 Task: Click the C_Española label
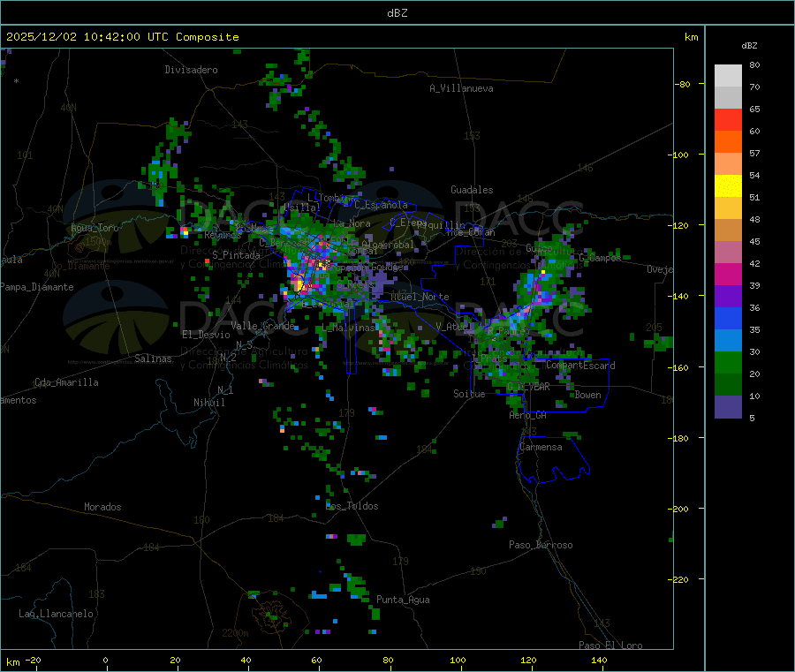(381, 205)
